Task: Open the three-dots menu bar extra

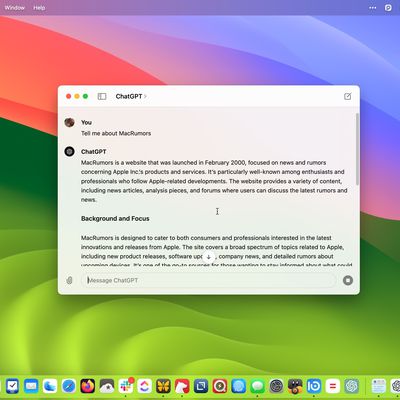Action: (x=372, y=8)
